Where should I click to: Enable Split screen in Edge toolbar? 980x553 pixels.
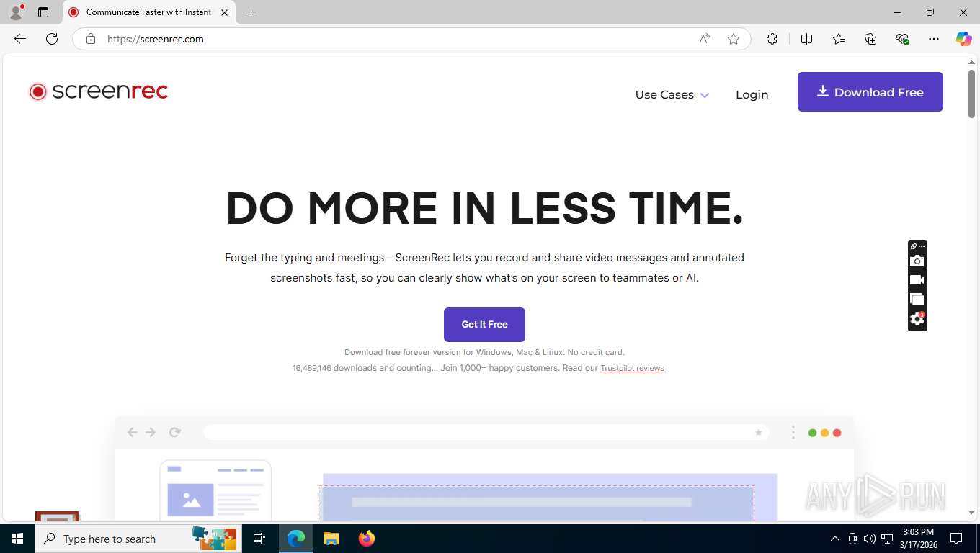coord(806,39)
